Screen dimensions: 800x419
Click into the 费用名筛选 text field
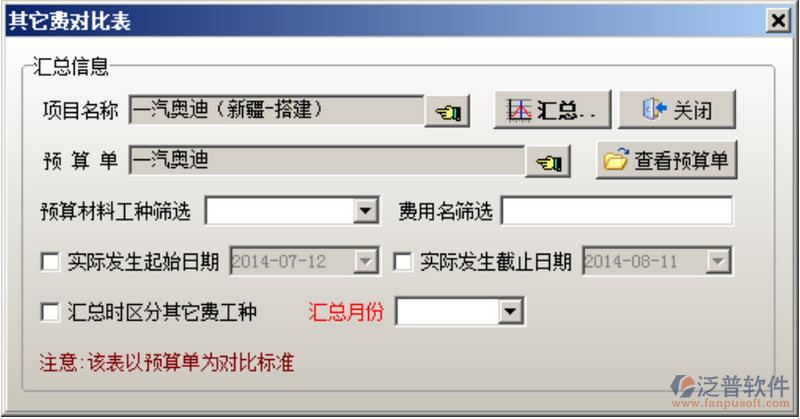tap(617, 210)
